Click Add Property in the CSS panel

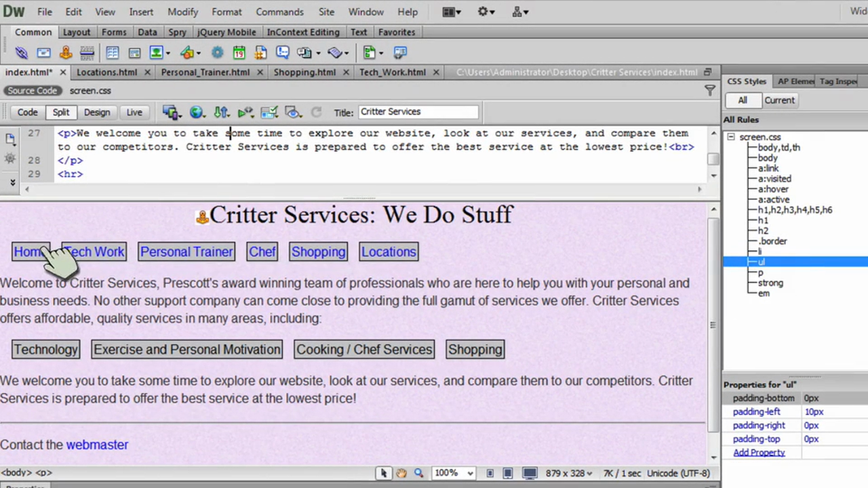(759, 452)
